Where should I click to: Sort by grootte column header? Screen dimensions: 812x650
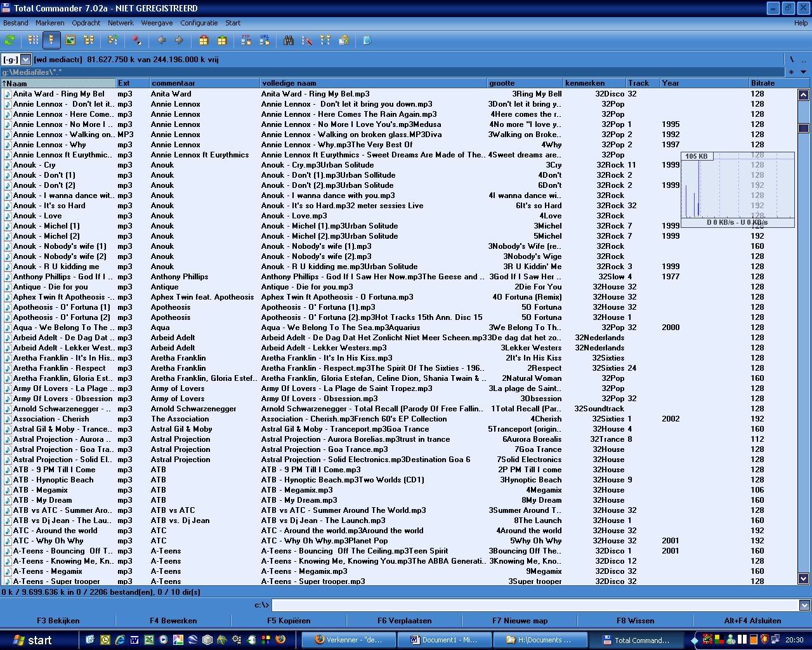(525, 83)
